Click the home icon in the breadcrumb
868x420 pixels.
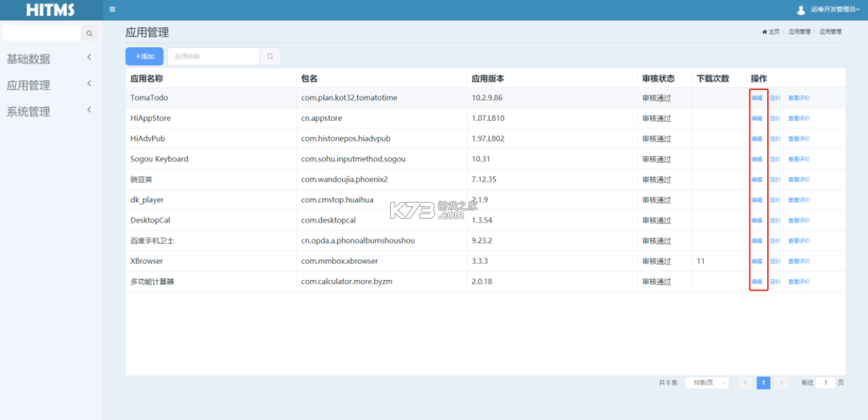[x=765, y=32]
